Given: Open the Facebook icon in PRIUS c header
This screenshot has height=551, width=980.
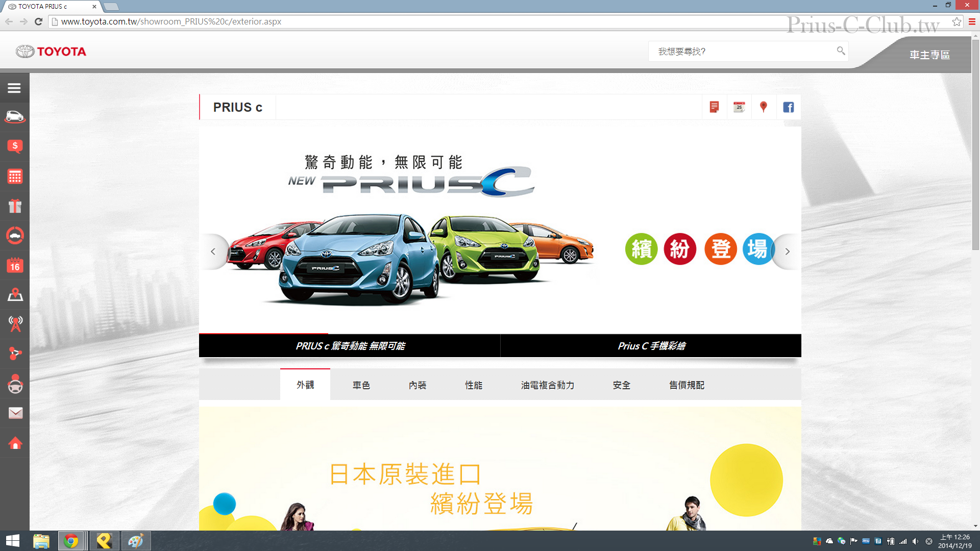Looking at the screenshot, I should 789,107.
